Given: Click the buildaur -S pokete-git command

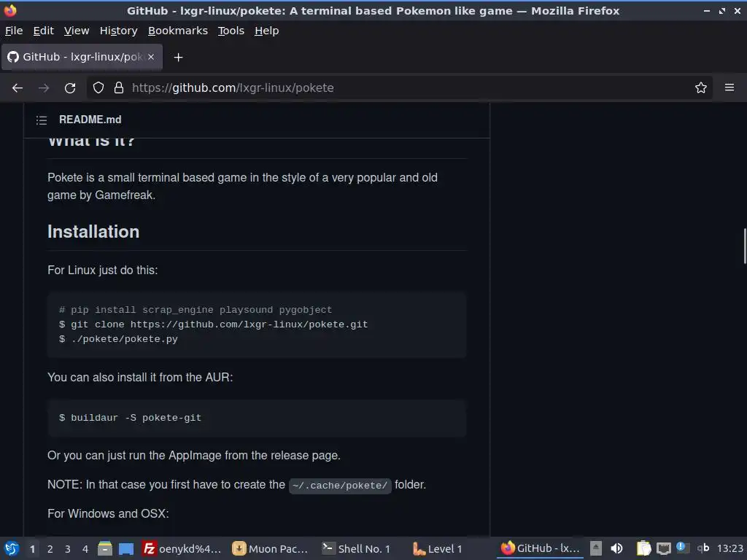Looking at the screenshot, I should coord(130,418).
